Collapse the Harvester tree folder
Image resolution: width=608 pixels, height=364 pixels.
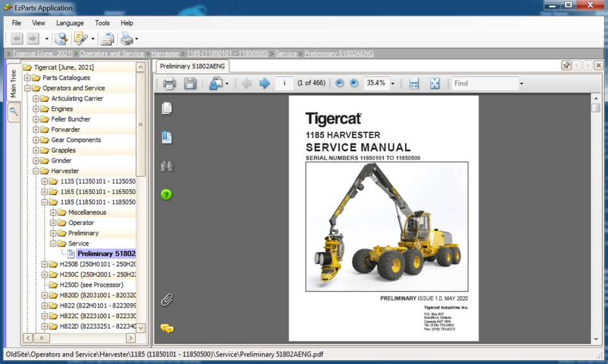tap(37, 171)
